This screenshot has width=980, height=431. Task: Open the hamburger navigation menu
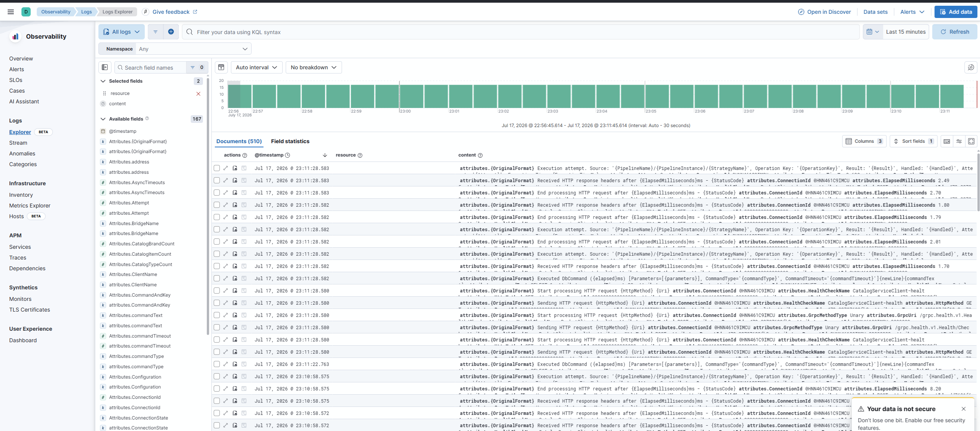11,12
